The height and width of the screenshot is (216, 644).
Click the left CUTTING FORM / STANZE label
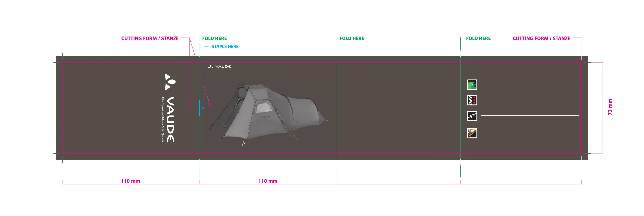(150, 39)
